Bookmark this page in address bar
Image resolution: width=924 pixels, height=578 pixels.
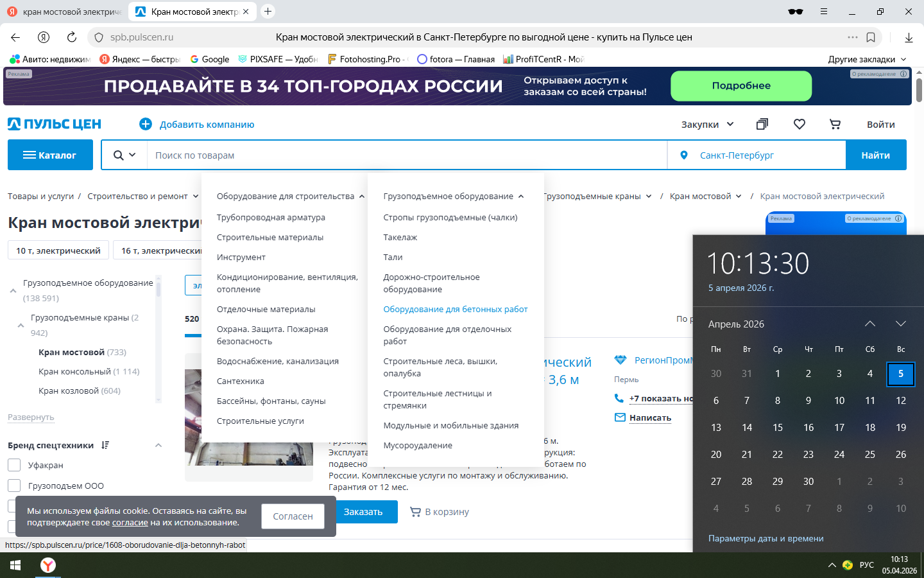[x=871, y=37]
